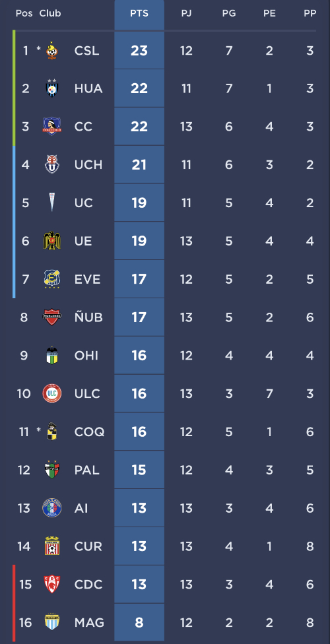Click the Palestino (PAL) crest
Screen dimensions: 330x644
(x=52, y=469)
